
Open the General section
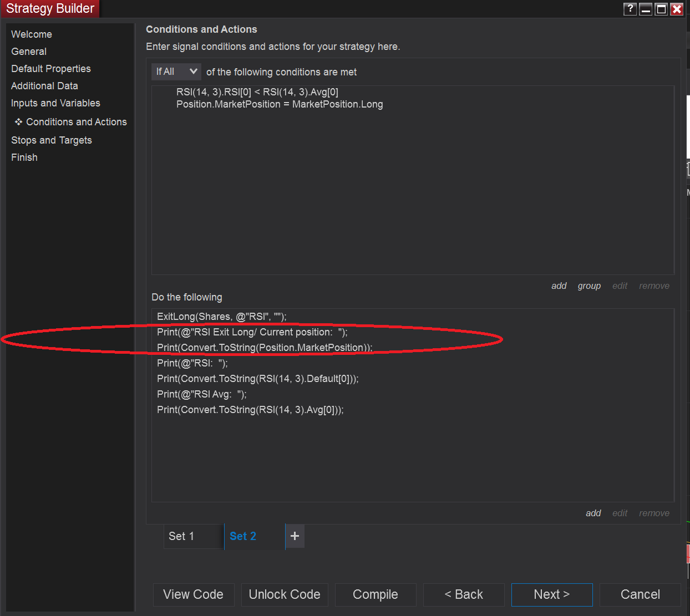pyautogui.click(x=29, y=52)
